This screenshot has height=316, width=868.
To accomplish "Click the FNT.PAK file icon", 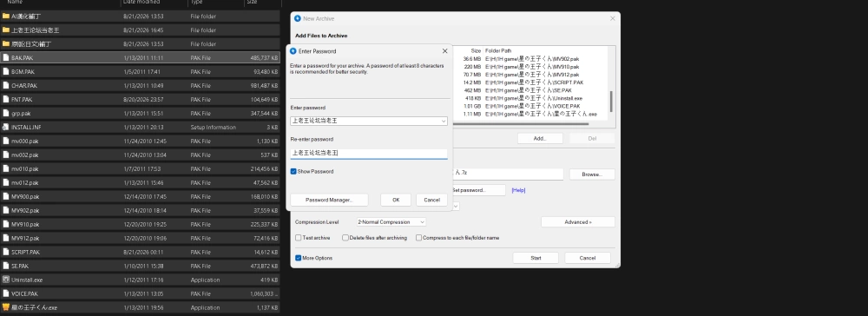I will coord(6,100).
